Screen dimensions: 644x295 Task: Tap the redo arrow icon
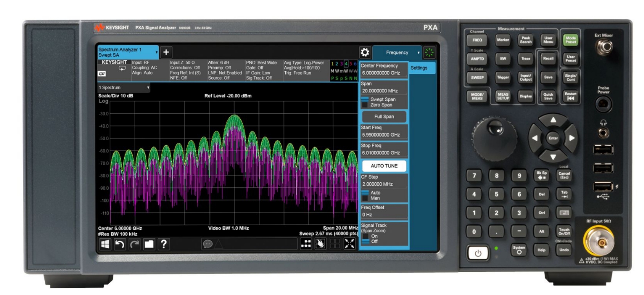click(x=134, y=244)
